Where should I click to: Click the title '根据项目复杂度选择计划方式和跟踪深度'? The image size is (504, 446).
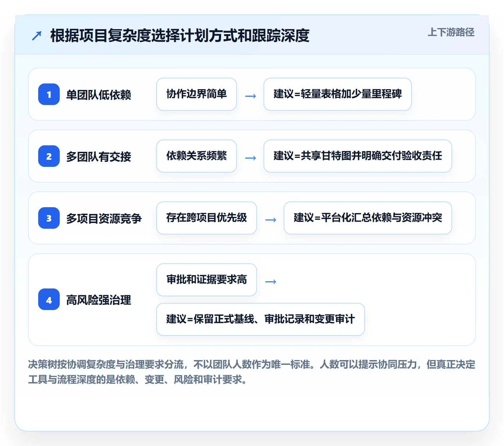click(180, 36)
